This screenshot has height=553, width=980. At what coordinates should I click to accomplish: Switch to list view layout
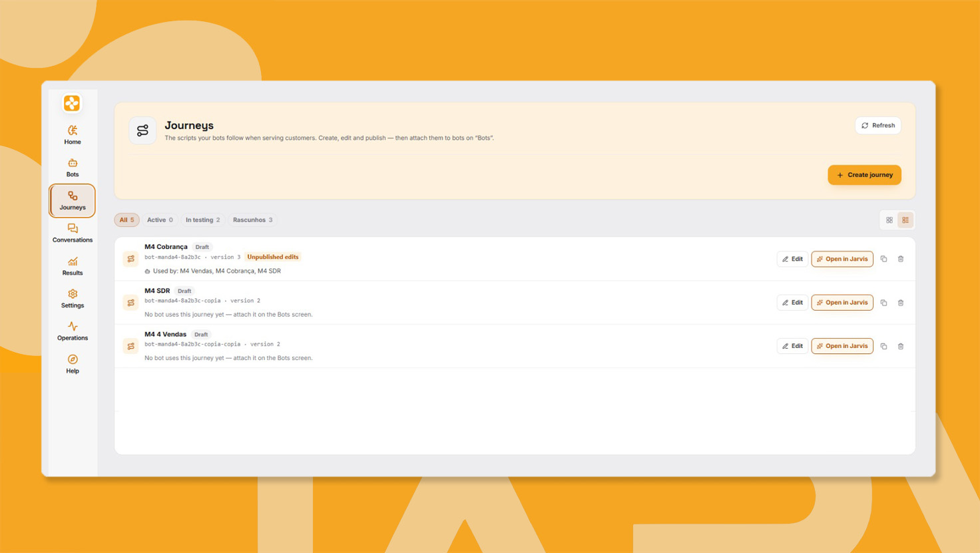905,220
